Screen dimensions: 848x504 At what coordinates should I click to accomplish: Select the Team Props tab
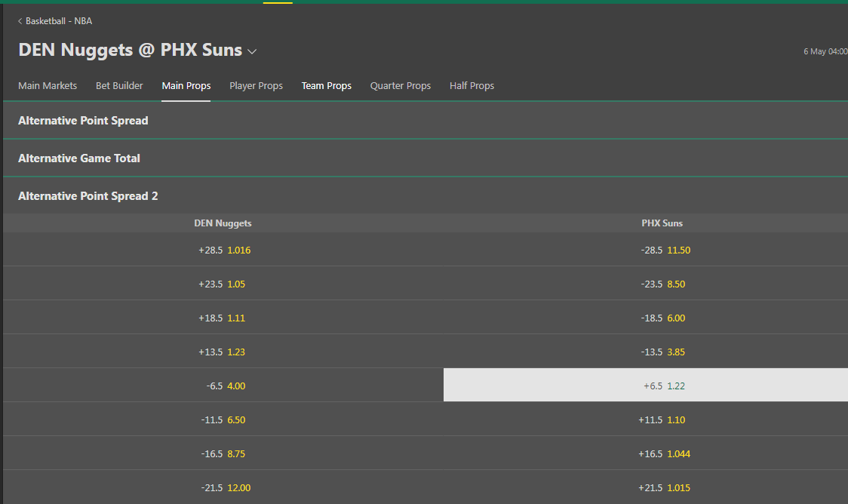coord(327,85)
